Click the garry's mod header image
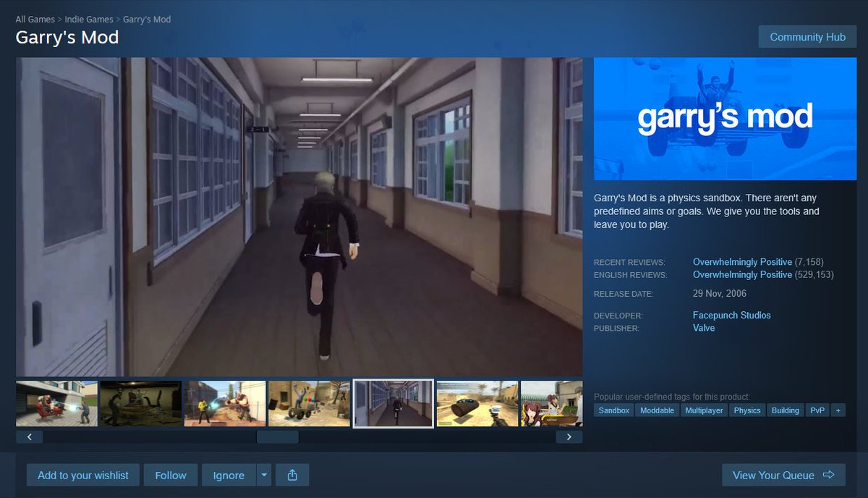The image size is (868, 498). [x=725, y=119]
